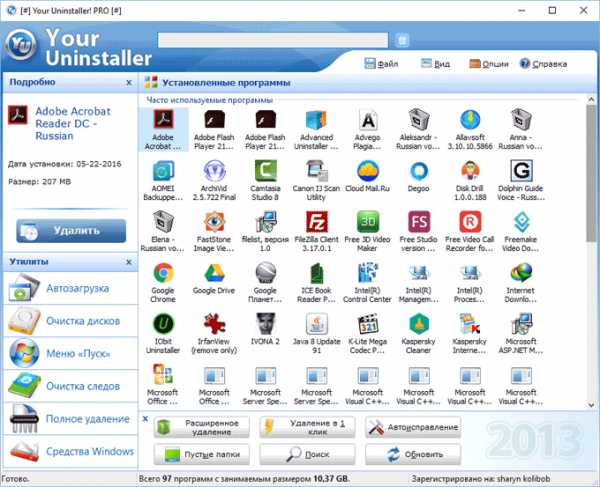Click program list scrollbar up arrow
600x487 pixels.
[x=591, y=99]
